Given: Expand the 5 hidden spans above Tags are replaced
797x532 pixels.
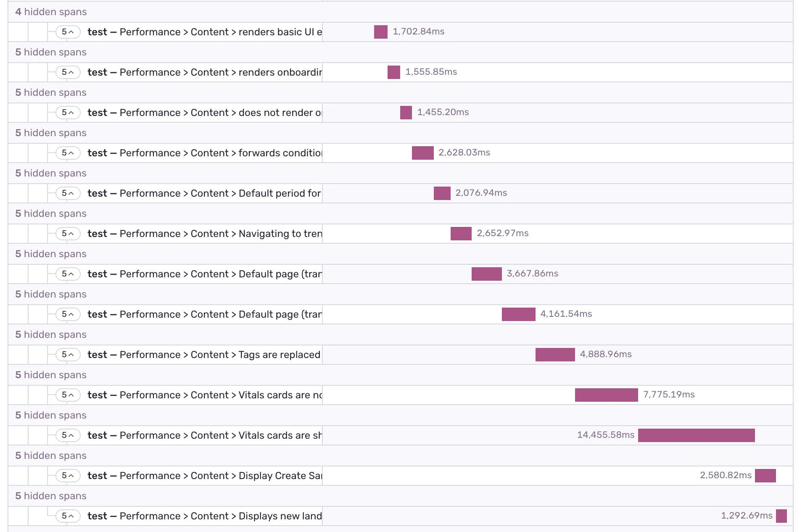Looking at the screenshot, I should (50, 334).
